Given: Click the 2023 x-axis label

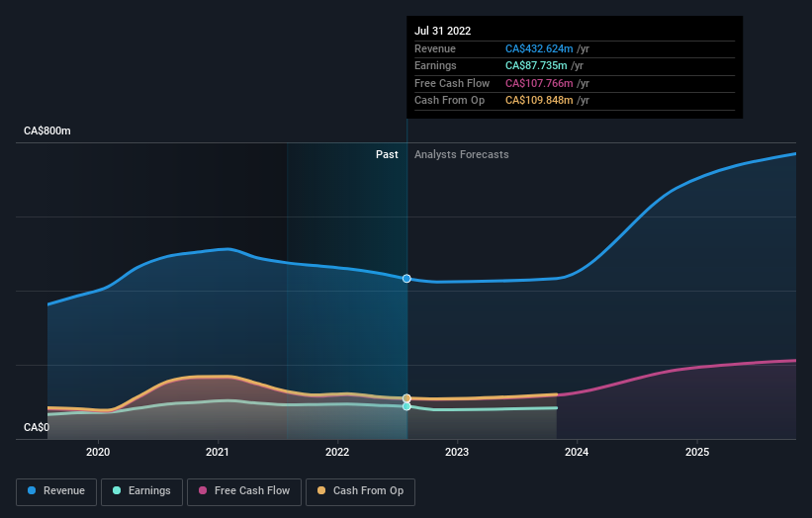Looking at the screenshot, I should tap(457, 452).
